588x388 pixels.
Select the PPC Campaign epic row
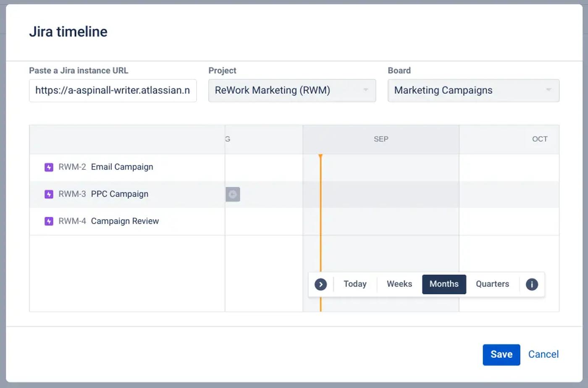(119, 194)
